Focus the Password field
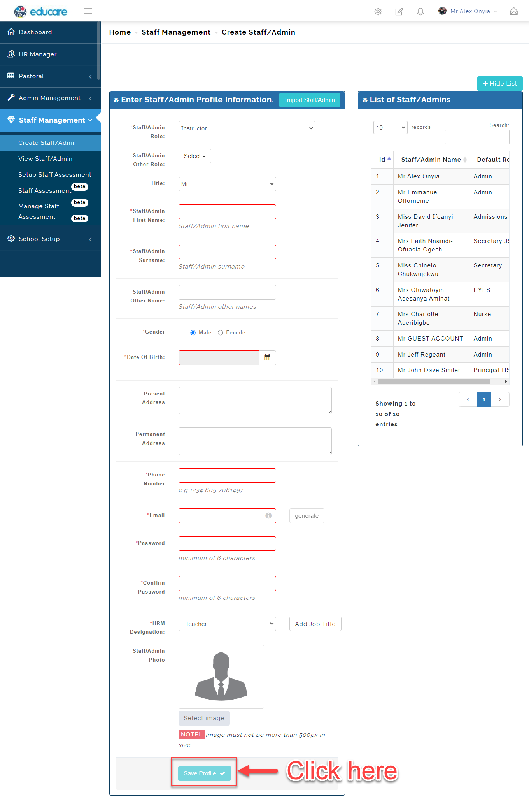 pyautogui.click(x=227, y=543)
